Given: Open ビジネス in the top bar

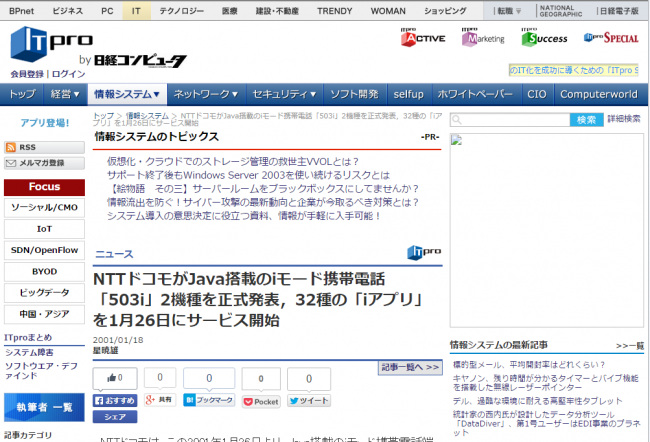Looking at the screenshot, I should click(68, 11).
